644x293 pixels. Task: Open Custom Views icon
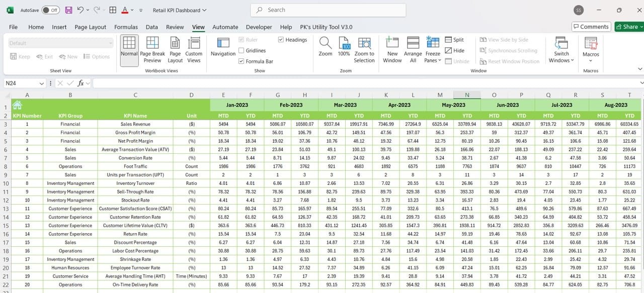point(194,43)
